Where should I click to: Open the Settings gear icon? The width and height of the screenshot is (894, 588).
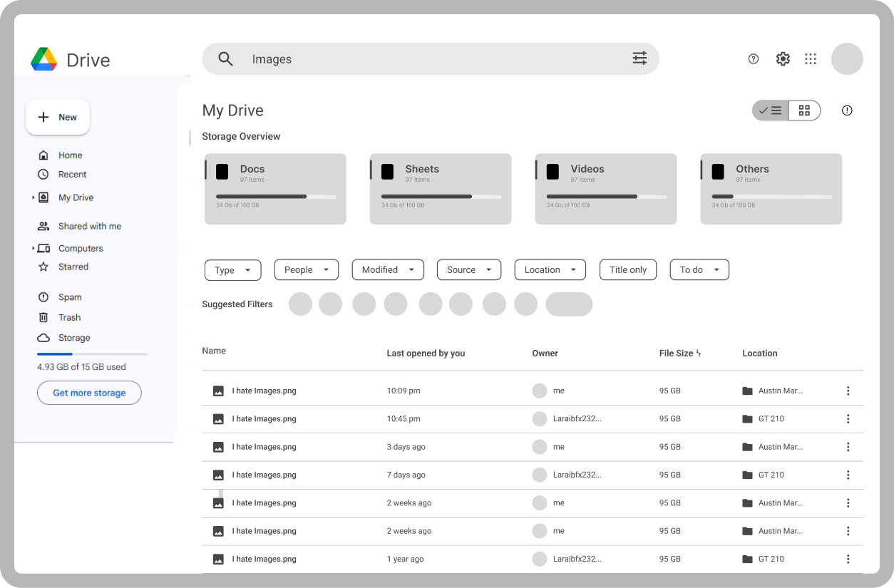[783, 59]
